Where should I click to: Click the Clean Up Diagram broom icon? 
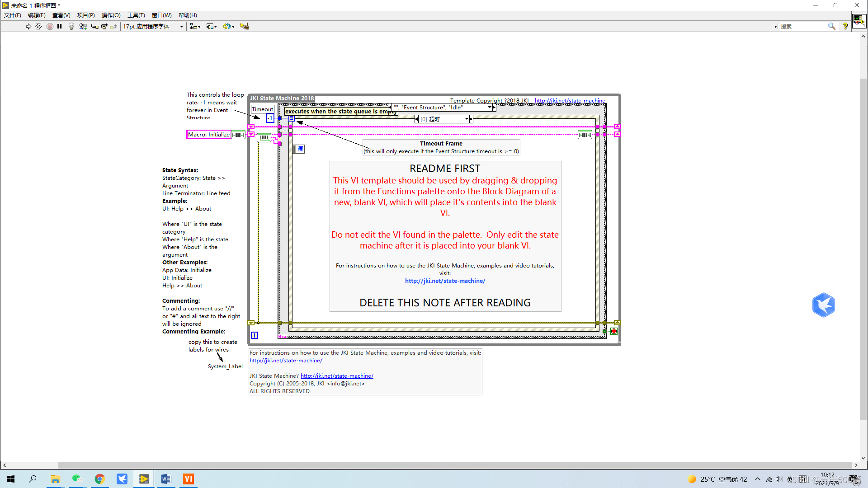[x=244, y=26]
